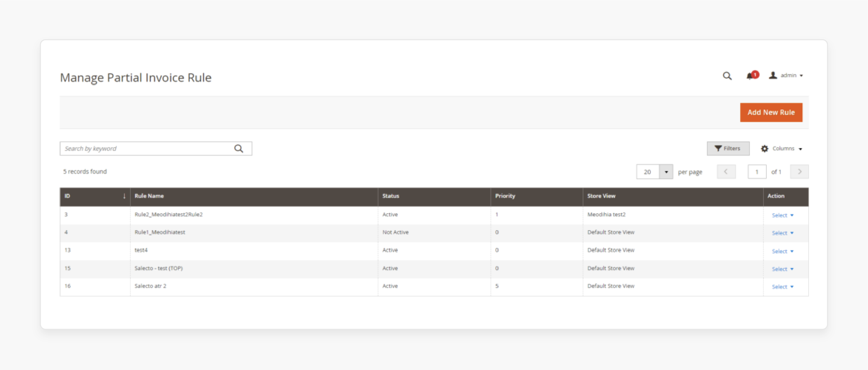The width and height of the screenshot is (868, 370).
Task: Click rule name Salecto atr 2
Action: point(150,286)
